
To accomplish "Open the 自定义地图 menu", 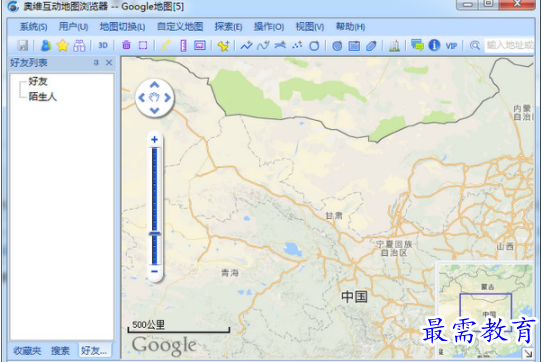I will 180,27.
